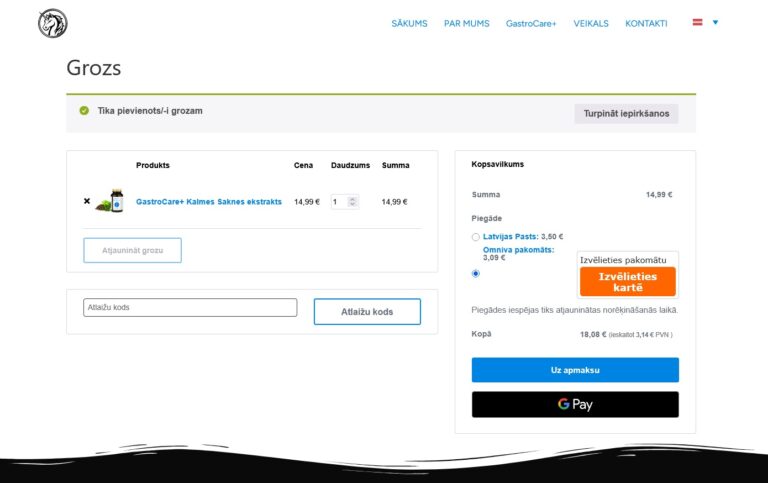Click the Cena column header
The width and height of the screenshot is (768, 483).
click(303, 165)
